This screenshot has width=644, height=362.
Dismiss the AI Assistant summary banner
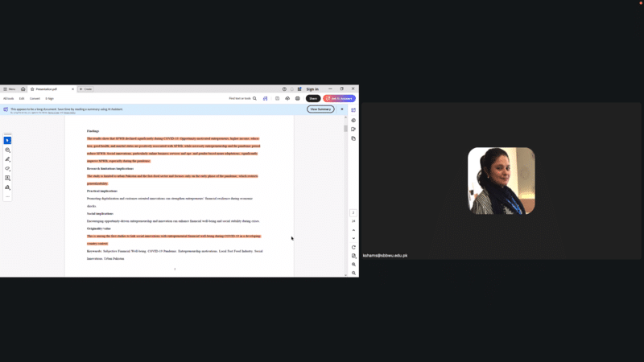pos(341,109)
